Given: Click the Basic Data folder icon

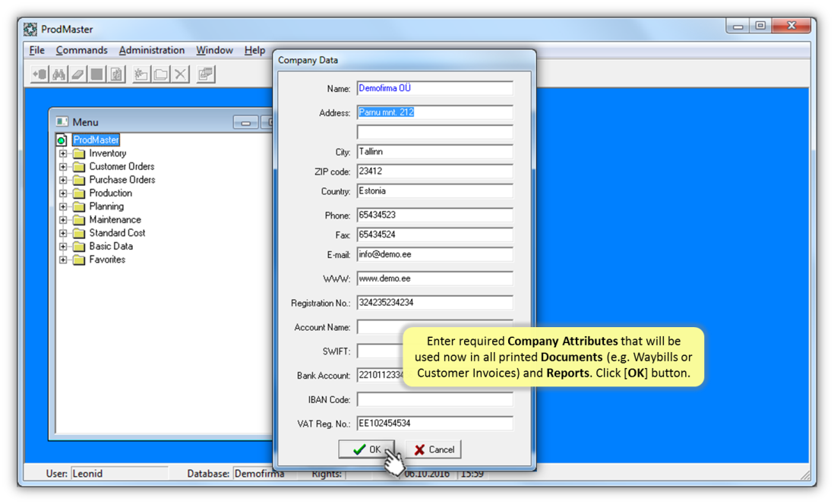Looking at the screenshot, I should [79, 247].
